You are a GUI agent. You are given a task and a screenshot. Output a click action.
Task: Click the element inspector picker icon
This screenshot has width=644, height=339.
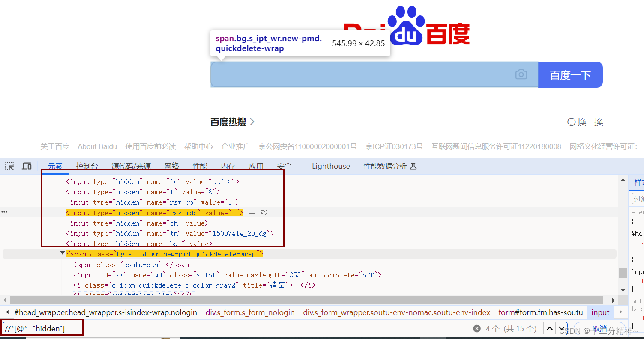click(x=9, y=166)
